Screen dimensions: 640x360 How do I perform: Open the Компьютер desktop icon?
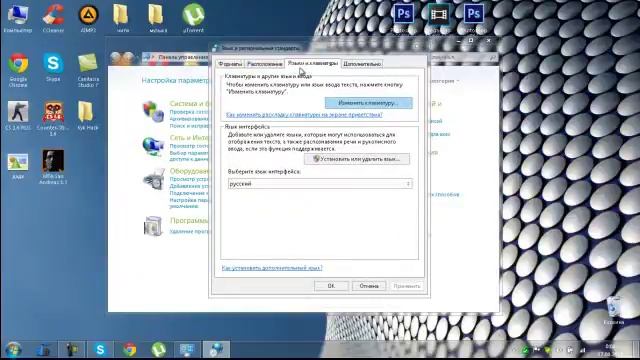[x=18, y=18]
